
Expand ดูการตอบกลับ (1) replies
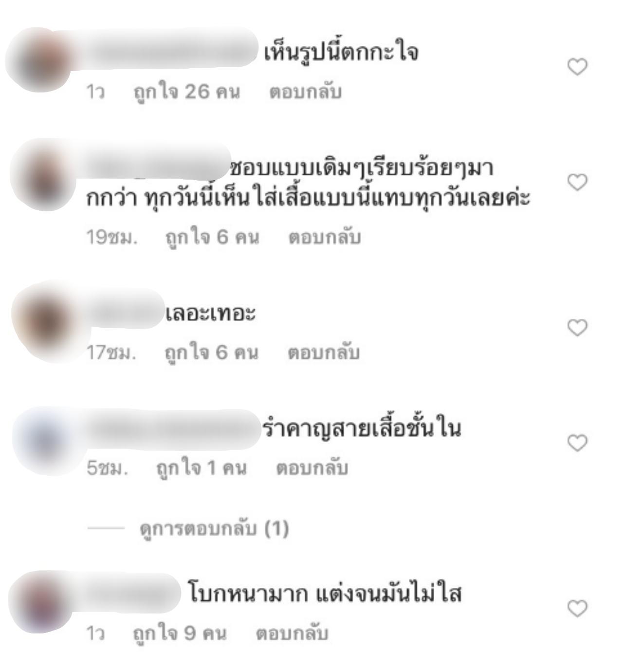click(x=214, y=528)
